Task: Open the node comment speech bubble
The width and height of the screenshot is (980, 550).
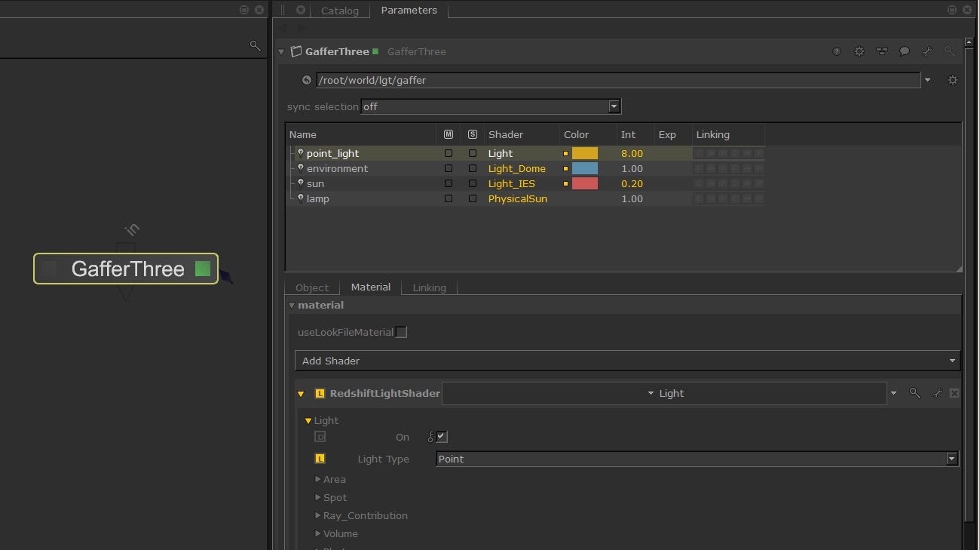Action: [904, 52]
